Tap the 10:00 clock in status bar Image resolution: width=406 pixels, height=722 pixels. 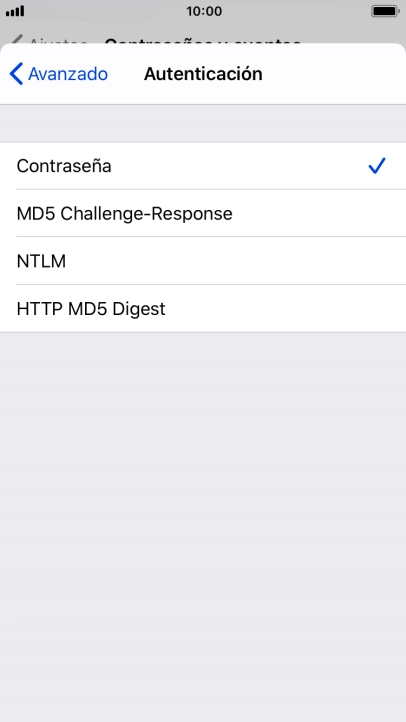(x=204, y=11)
